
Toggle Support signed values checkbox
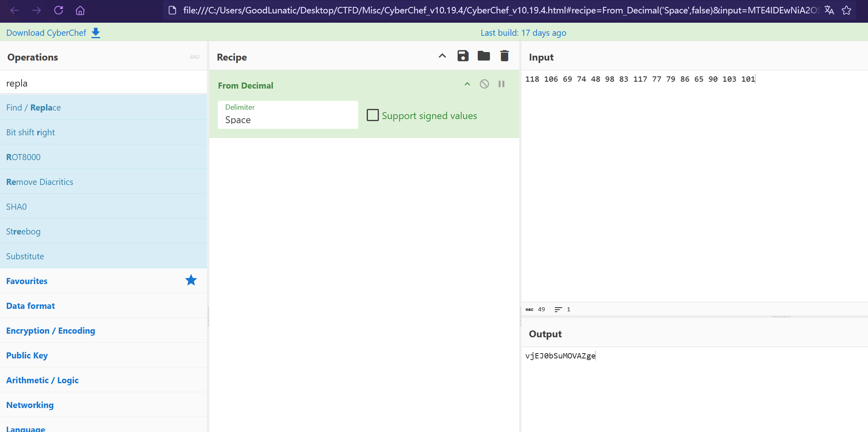tap(373, 115)
